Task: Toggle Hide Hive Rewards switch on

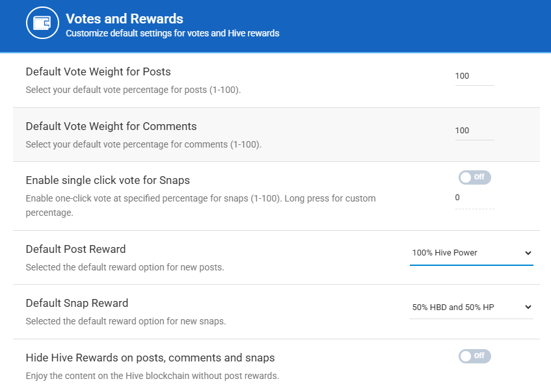Action: click(x=474, y=356)
